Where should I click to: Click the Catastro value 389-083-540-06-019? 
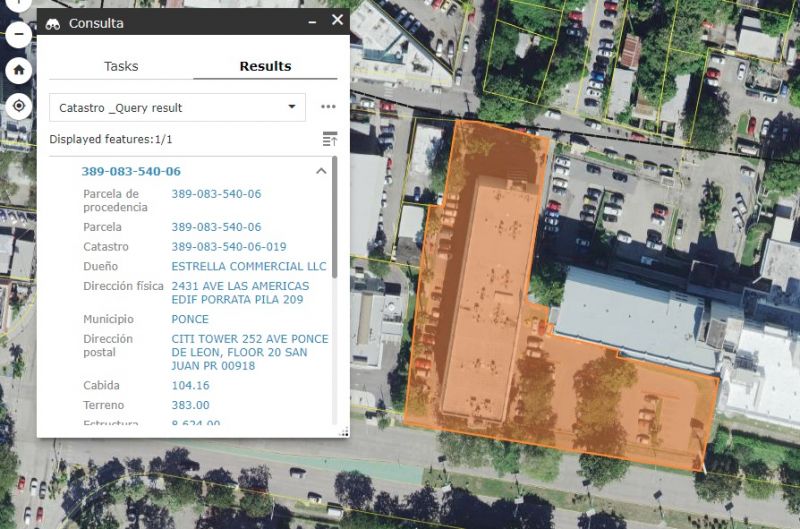pyautogui.click(x=229, y=246)
